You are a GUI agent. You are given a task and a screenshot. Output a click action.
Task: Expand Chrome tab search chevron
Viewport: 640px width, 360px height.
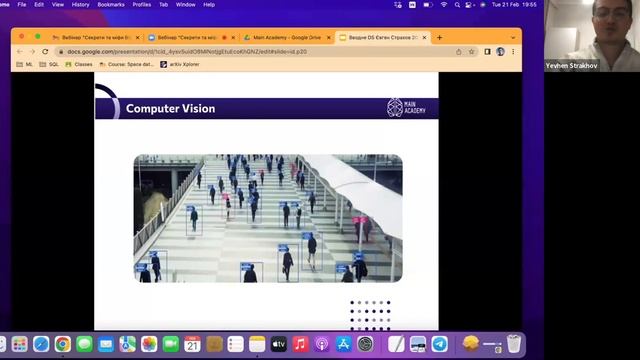(513, 38)
